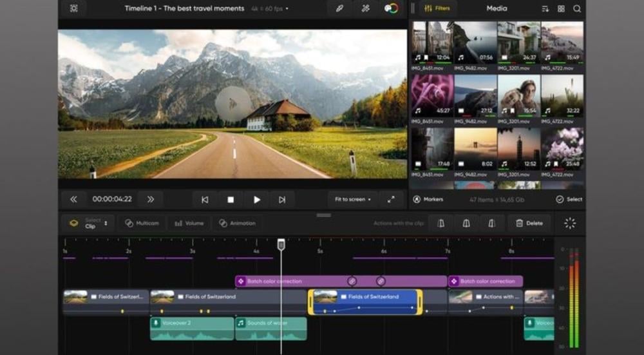
Task: Toggle Select mode in media panel
Action: 569,200
